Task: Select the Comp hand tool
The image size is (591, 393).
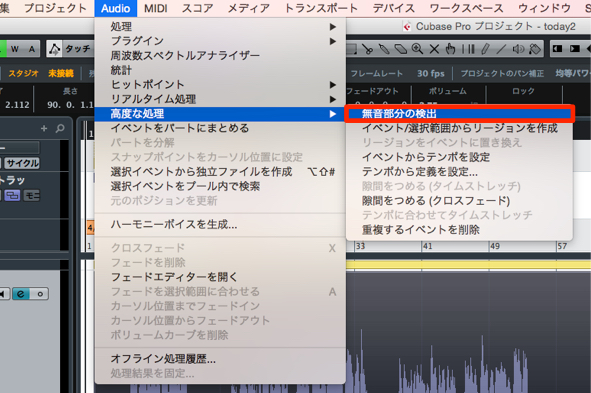Action: [450, 49]
